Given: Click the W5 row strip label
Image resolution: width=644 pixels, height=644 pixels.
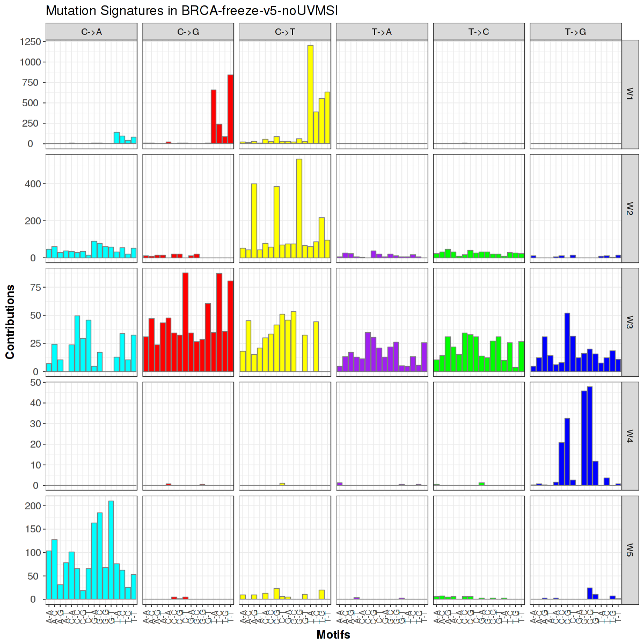Looking at the screenshot, I should pos(630,550).
